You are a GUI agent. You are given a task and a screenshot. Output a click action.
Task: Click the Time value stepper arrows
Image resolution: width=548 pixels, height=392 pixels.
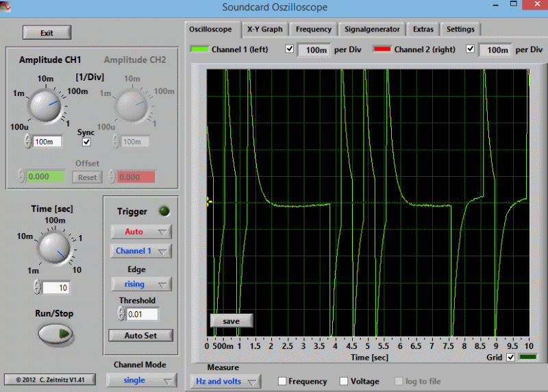(x=38, y=287)
